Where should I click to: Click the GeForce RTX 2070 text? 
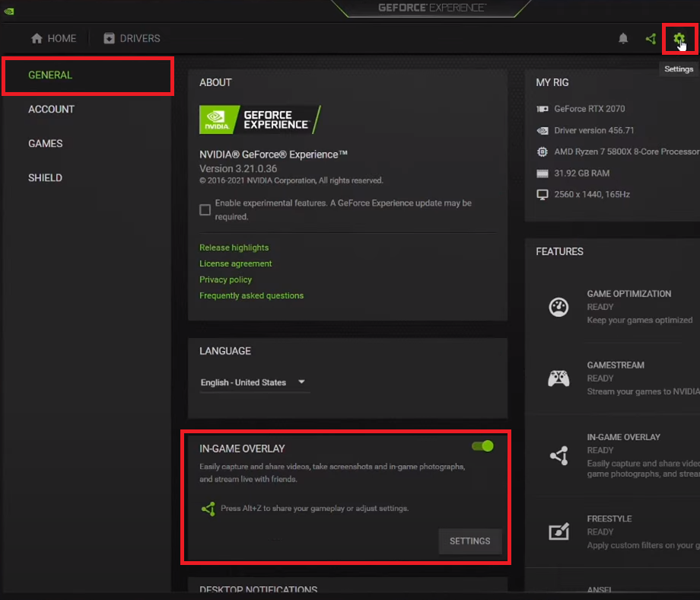click(x=589, y=109)
